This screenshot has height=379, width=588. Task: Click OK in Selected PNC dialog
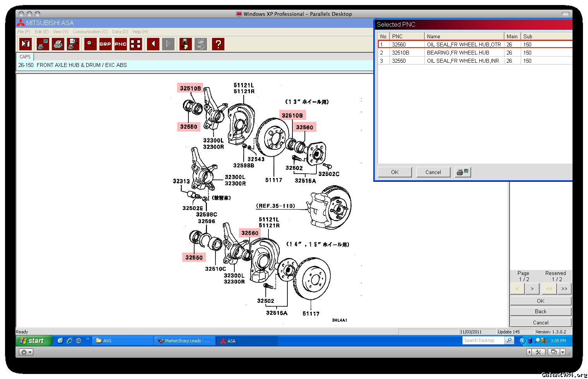[395, 172]
